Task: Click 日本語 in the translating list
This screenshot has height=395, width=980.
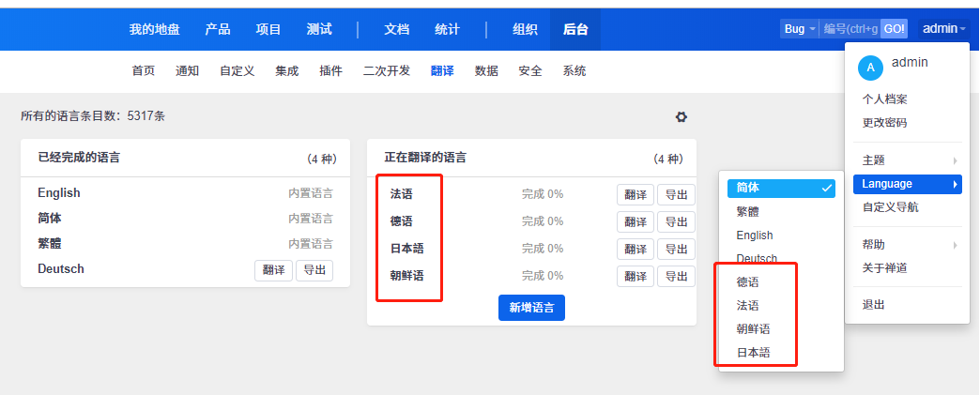Action: pyautogui.click(x=406, y=249)
